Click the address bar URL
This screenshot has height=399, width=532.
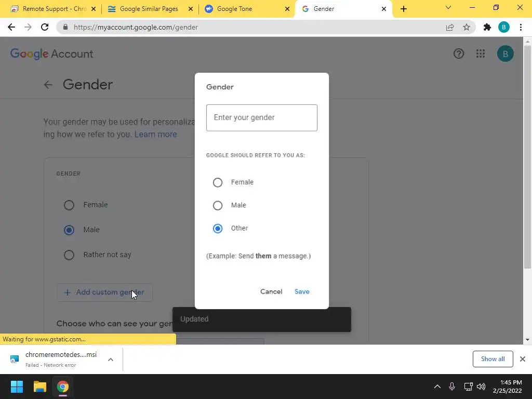coord(136,27)
